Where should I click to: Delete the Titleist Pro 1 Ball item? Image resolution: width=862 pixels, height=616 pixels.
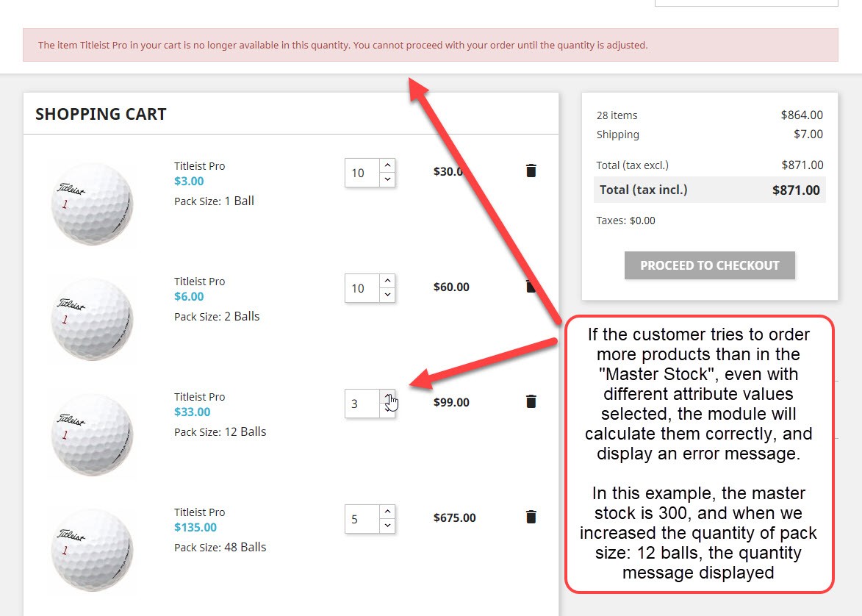click(x=531, y=171)
